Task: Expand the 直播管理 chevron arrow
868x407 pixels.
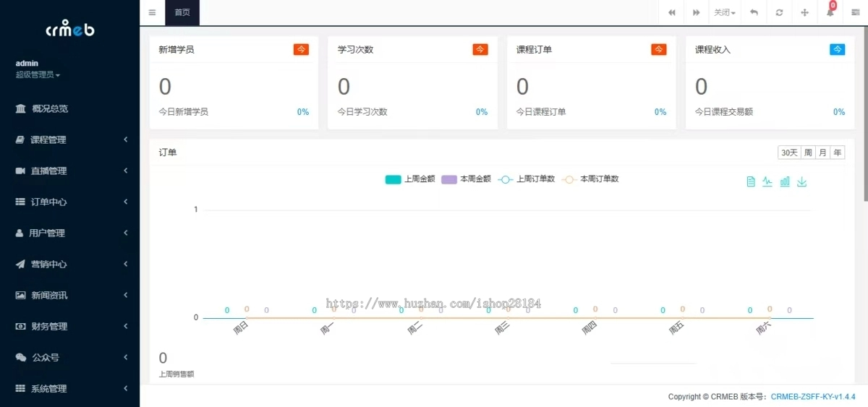Action: coord(126,171)
